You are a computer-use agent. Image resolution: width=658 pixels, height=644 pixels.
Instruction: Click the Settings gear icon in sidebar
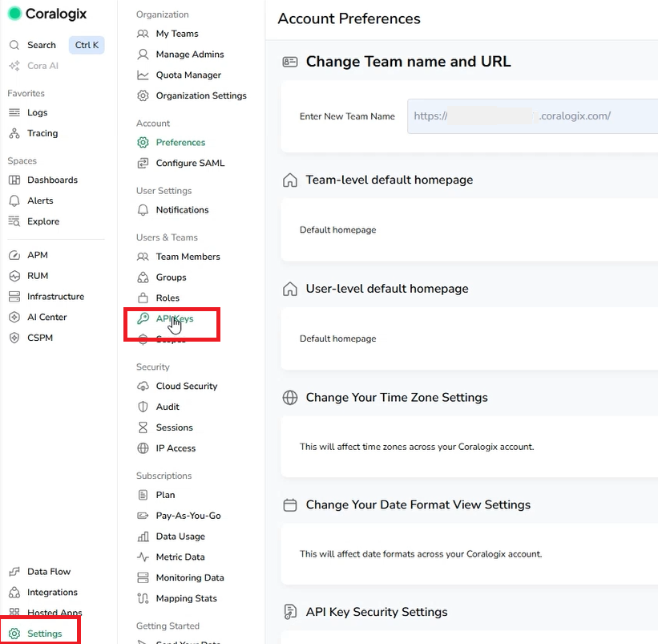[14, 634]
